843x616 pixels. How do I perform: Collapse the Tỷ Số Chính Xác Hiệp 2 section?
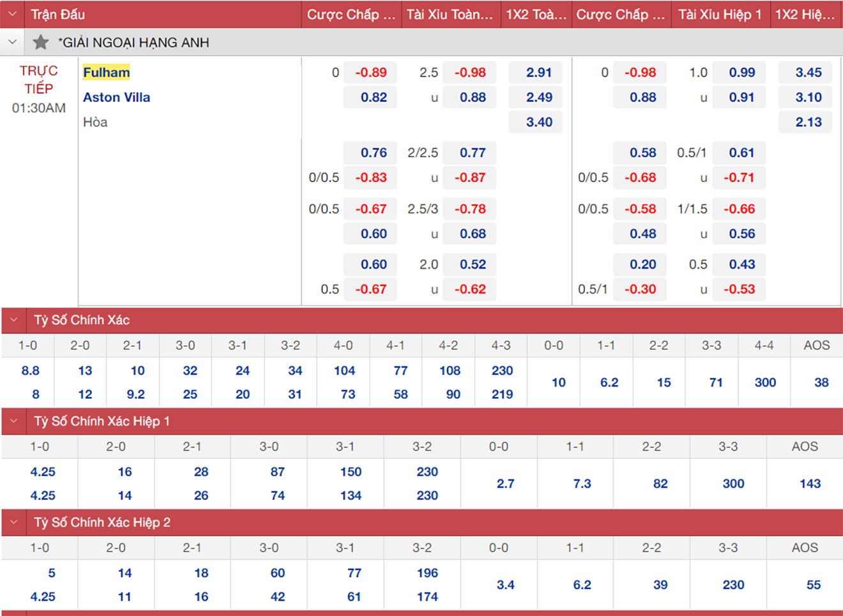tap(14, 522)
